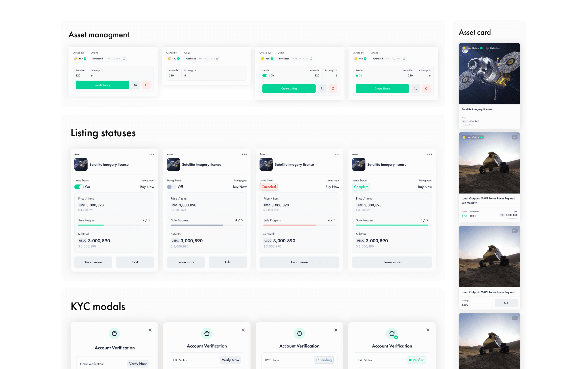588x369 pixels.
Task: Click the red trash icon in the first asset card
Action: point(146,85)
